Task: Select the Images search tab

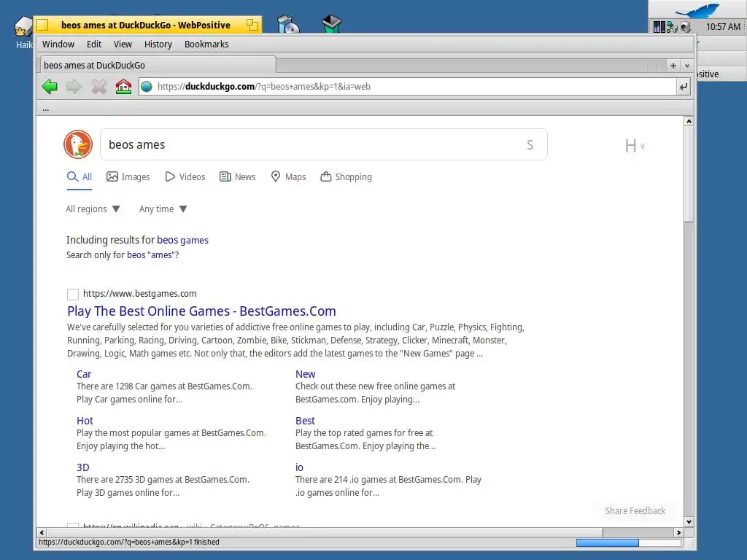Action: click(128, 177)
